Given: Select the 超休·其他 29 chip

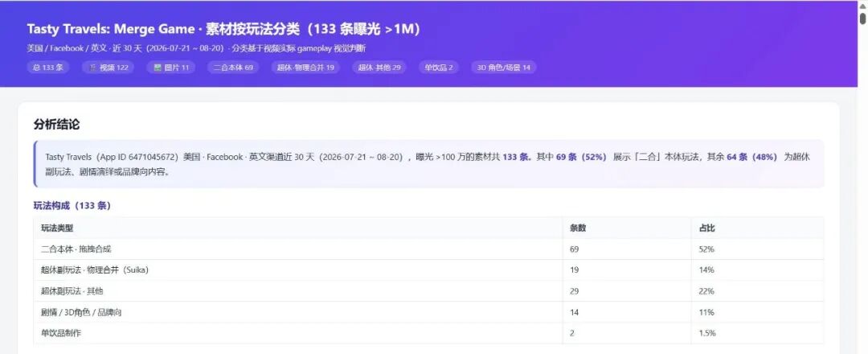Looking at the screenshot, I should coord(379,68).
